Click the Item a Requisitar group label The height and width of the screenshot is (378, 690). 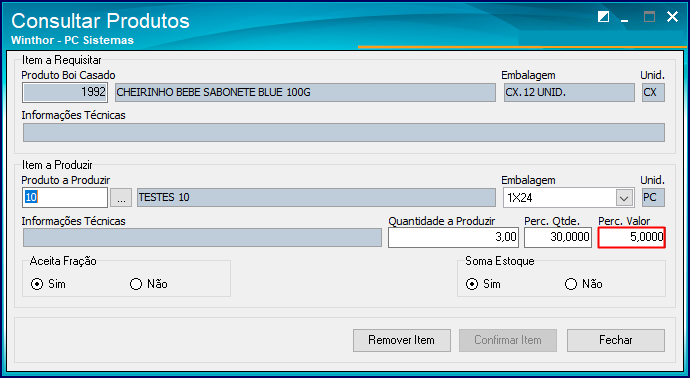click(62, 60)
